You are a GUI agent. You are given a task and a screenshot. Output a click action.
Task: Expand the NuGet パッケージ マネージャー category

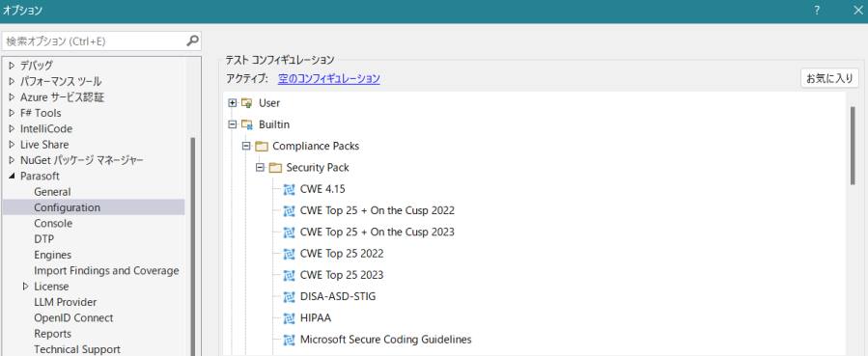click(x=13, y=160)
